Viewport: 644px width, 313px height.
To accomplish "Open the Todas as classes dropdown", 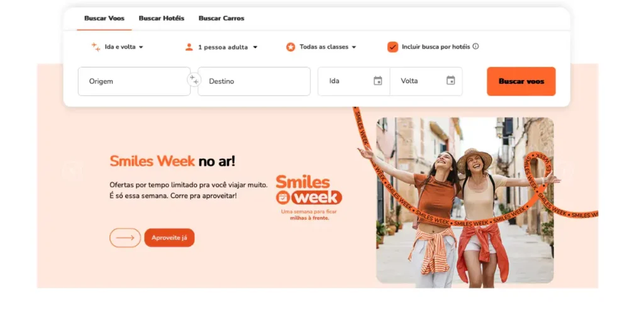I will click(328, 47).
